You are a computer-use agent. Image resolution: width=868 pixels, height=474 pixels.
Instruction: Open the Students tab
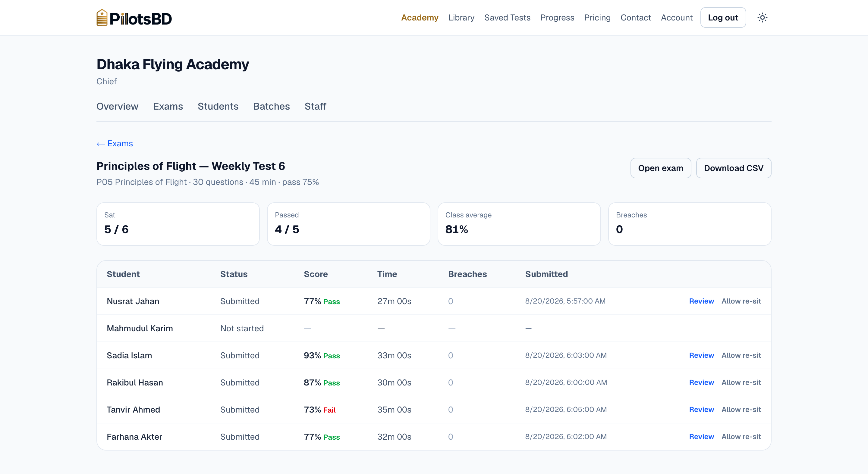click(x=218, y=106)
